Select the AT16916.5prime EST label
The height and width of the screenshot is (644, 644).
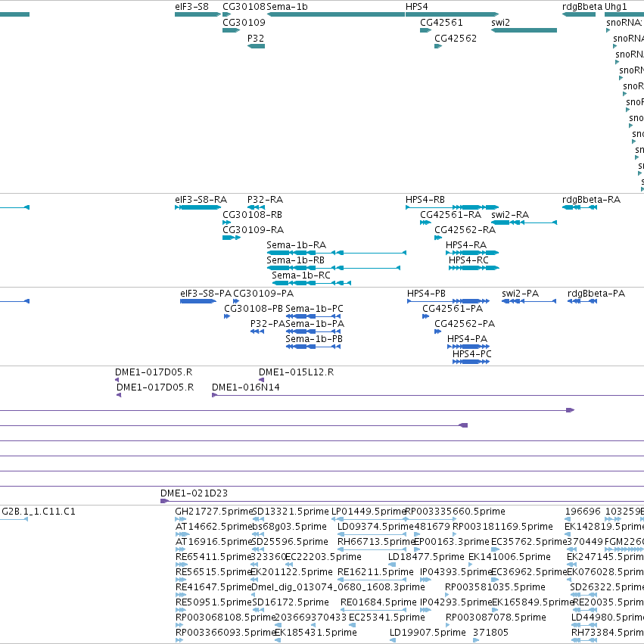[213, 542]
